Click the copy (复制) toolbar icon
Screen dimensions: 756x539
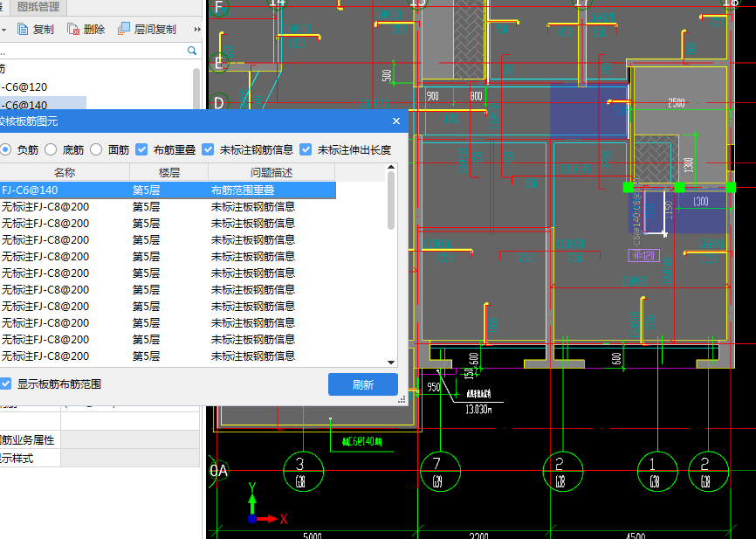(x=23, y=30)
